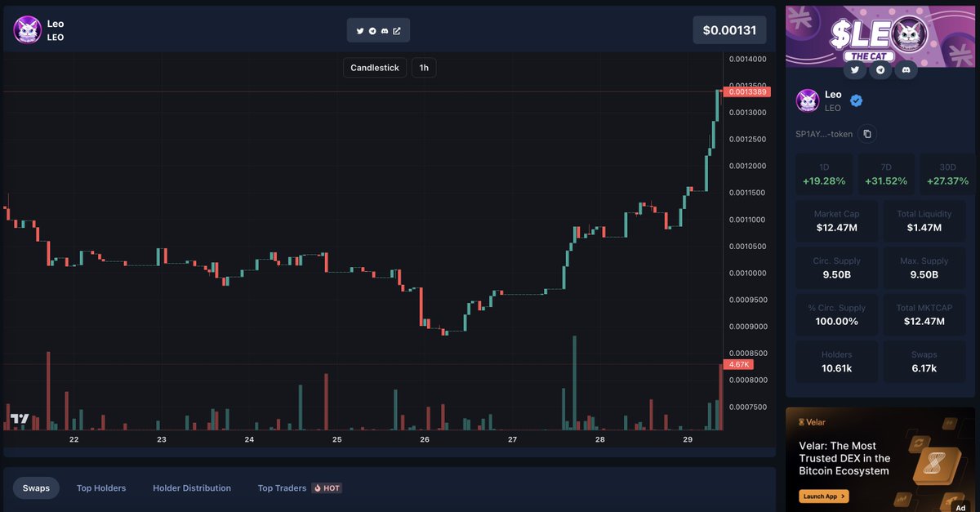This screenshot has height=512, width=980.
Task: Click the HOT badge beside Top Traders
Action: (327, 488)
